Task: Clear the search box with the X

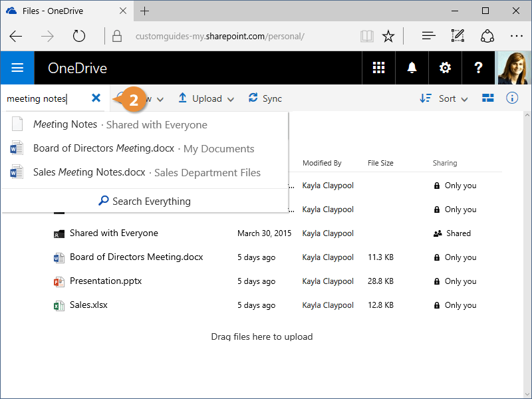Action: [x=96, y=98]
